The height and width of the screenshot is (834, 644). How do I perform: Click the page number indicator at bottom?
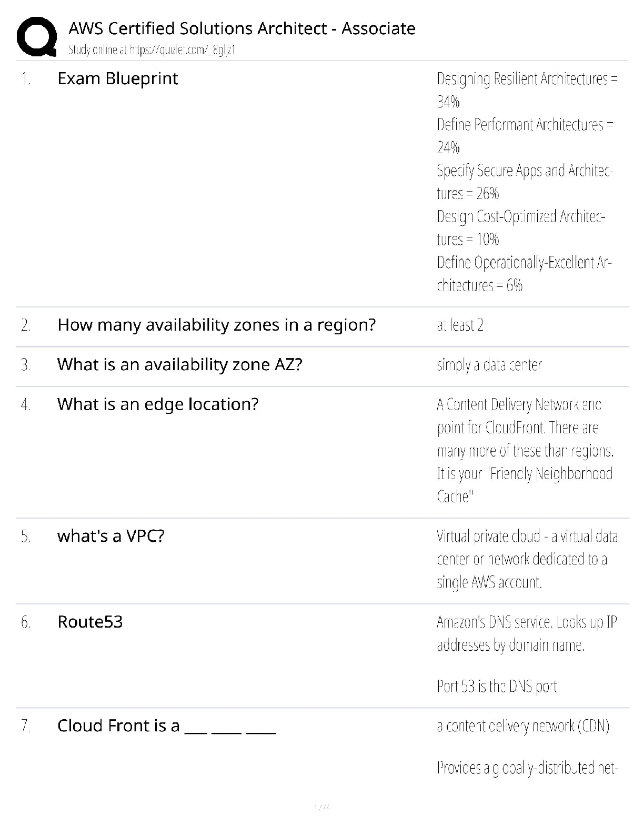tap(321, 807)
